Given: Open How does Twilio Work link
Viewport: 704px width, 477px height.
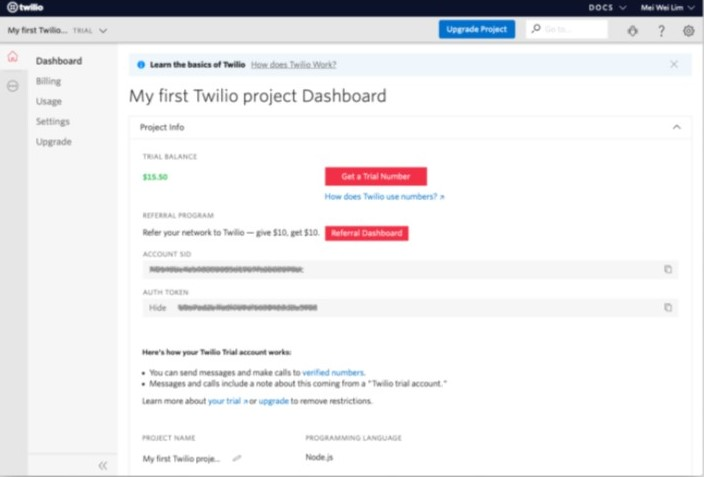Looking at the screenshot, I should pos(294,65).
